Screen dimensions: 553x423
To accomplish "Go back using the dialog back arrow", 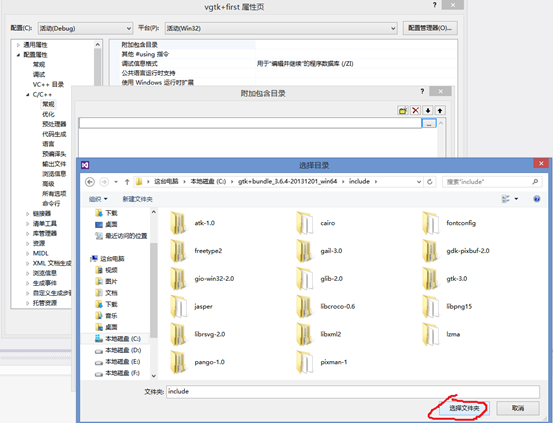I will tap(90, 182).
